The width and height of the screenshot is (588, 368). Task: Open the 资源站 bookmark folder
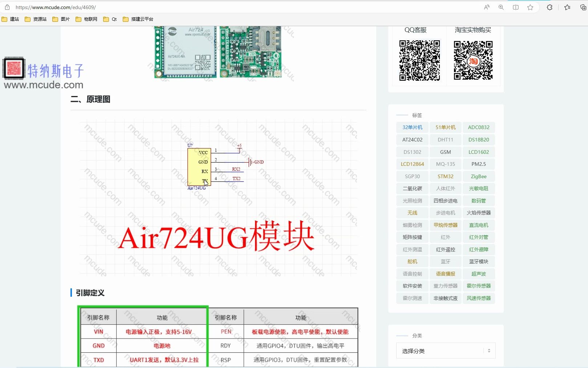pyautogui.click(x=36, y=19)
